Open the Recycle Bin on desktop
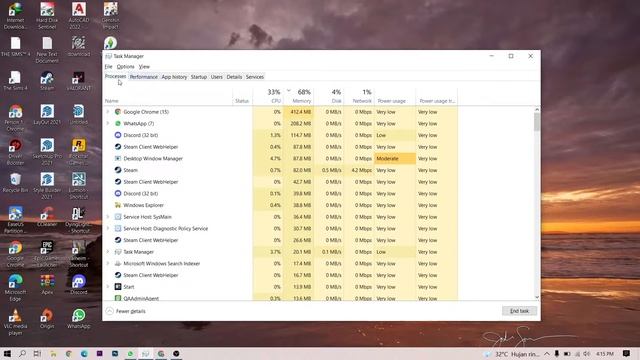This screenshot has height=360, width=640. pos(16,182)
